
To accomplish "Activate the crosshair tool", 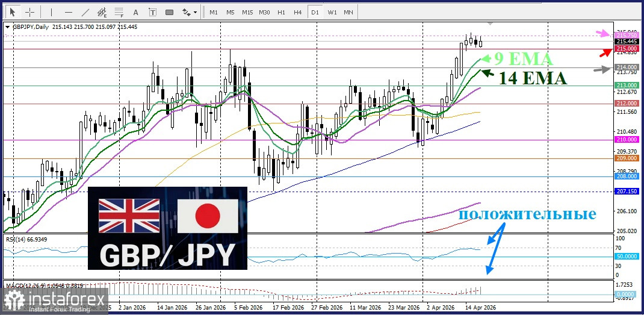I will [x=29, y=12].
